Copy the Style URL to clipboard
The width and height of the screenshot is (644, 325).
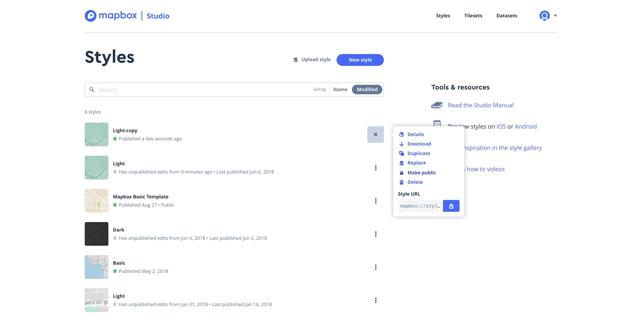[x=451, y=206]
